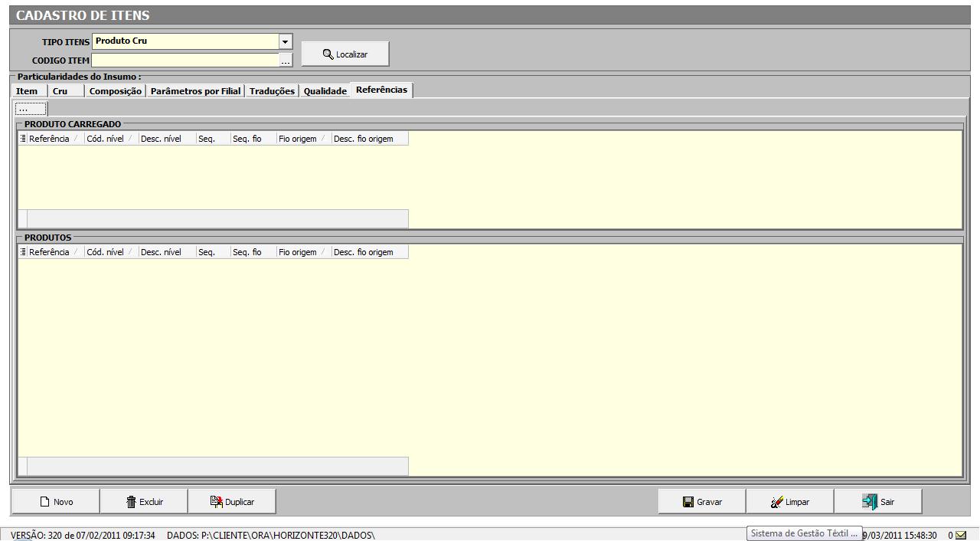The image size is (980, 541).
Task: Expand the Tipo Itens dropdown
Action: (x=286, y=41)
